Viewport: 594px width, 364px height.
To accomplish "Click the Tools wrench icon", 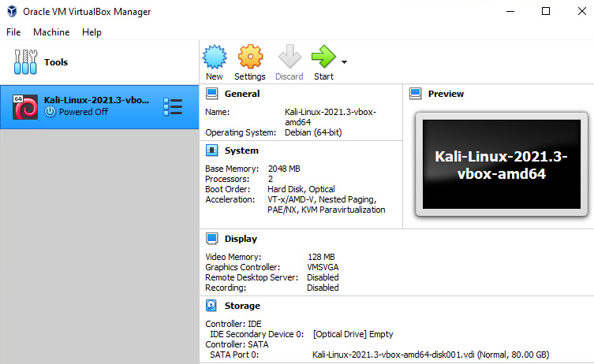I will click(25, 62).
